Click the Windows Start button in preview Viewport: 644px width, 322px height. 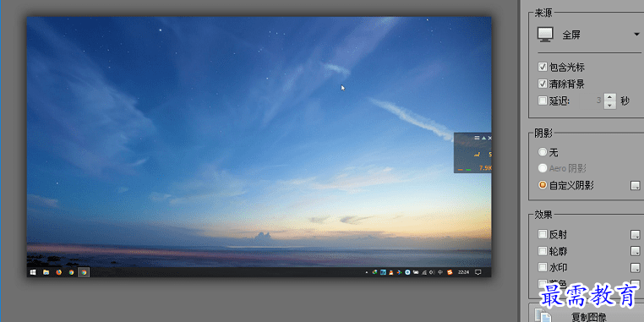pos(33,272)
